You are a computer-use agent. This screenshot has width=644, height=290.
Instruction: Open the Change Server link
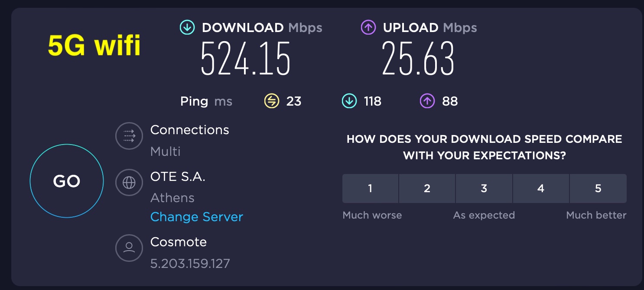[197, 217]
